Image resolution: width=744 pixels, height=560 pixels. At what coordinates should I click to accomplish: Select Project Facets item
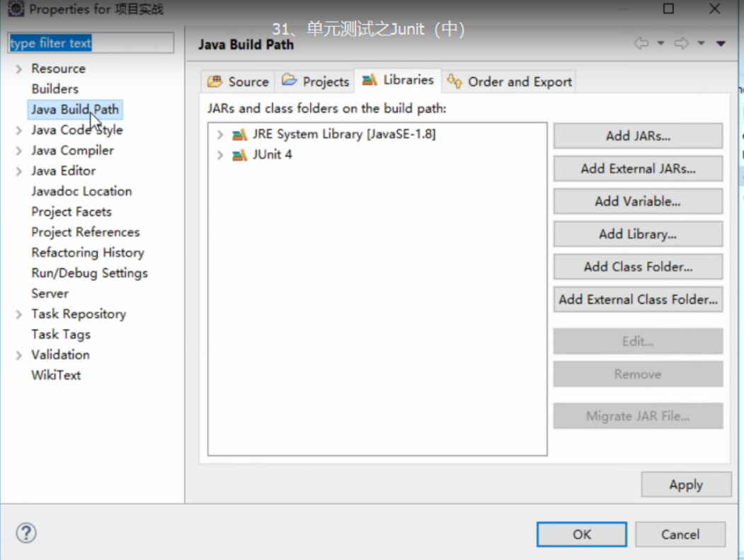click(71, 212)
